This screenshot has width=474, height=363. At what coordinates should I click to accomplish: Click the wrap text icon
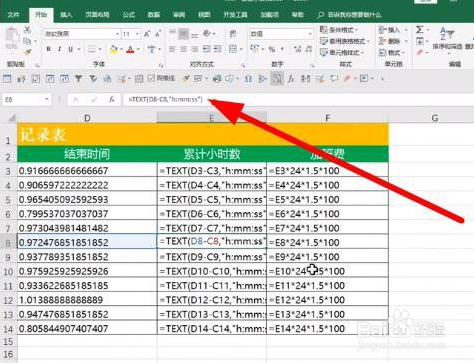233,34
